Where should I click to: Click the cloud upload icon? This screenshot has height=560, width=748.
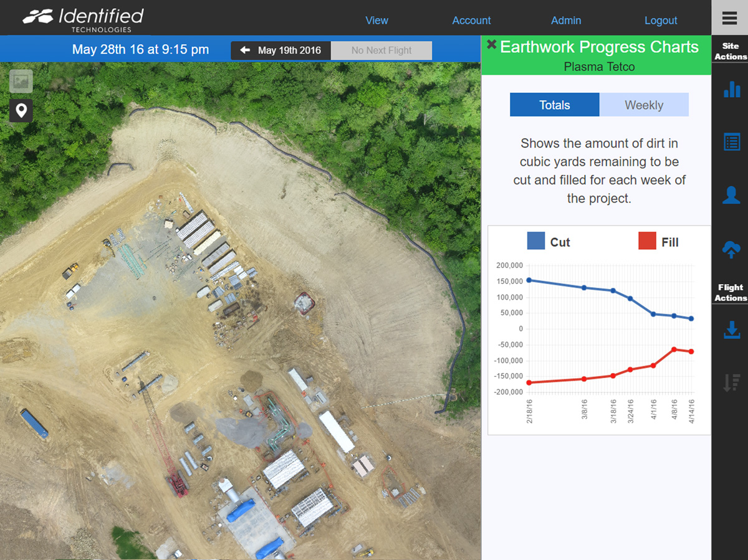(731, 250)
